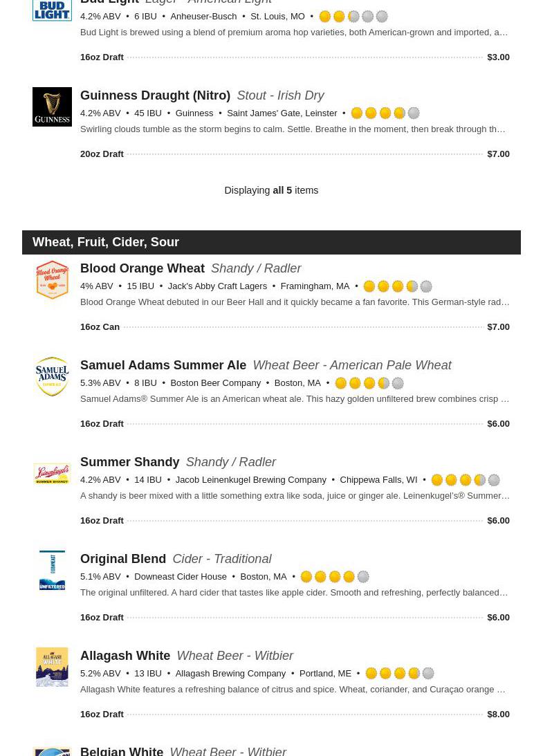The image size is (543, 756).
Task: Open the Guinness Draught (Nitro) beer title
Action: click(155, 95)
